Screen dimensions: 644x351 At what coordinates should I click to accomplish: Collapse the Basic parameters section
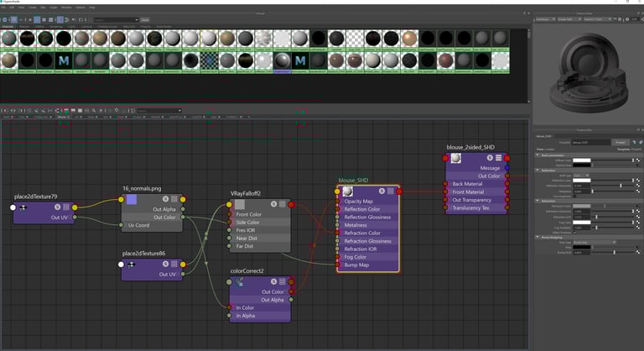538,155
